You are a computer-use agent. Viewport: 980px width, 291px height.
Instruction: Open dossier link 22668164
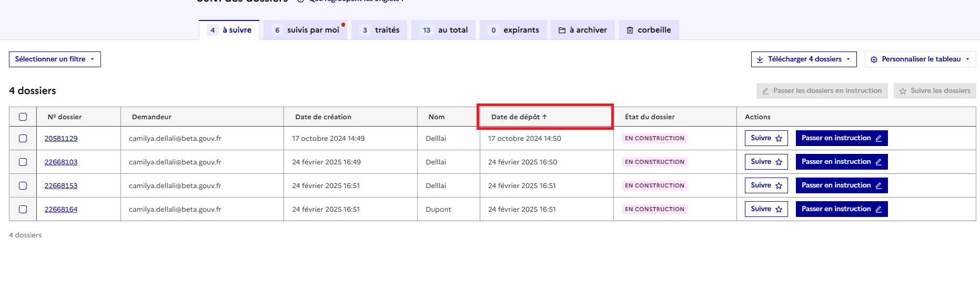click(x=61, y=210)
